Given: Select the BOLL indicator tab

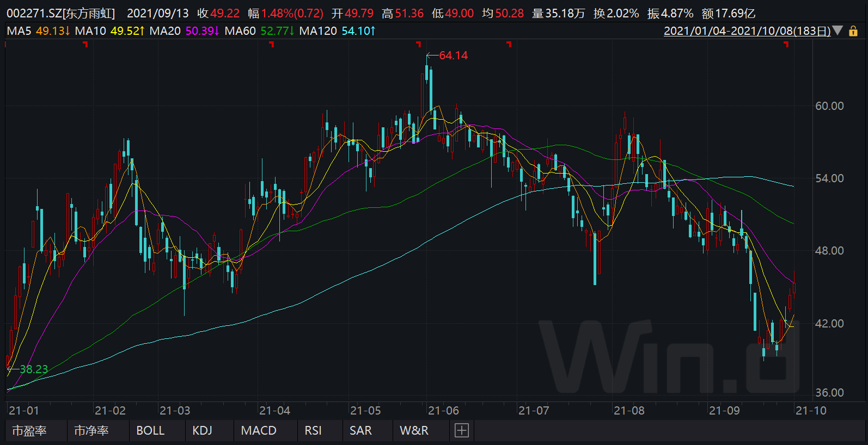Looking at the screenshot, I should coord(150,430).
